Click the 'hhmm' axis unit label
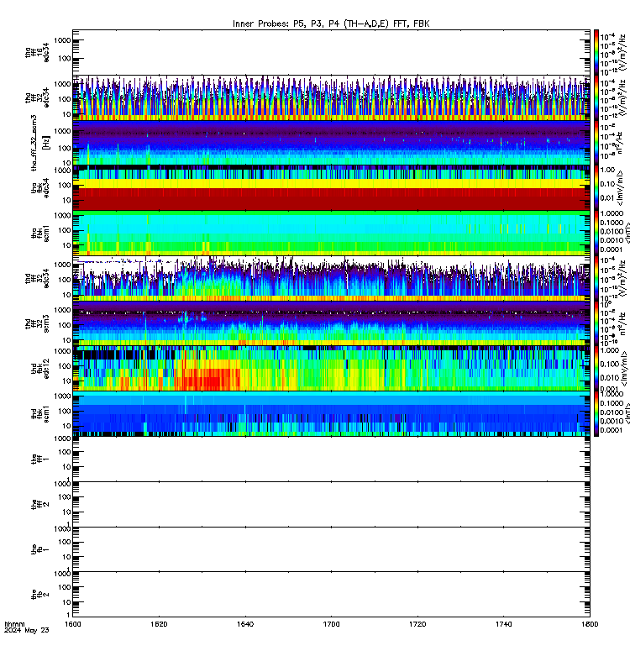Viewport: 630px width, 672px height. (x=14, y=624)
